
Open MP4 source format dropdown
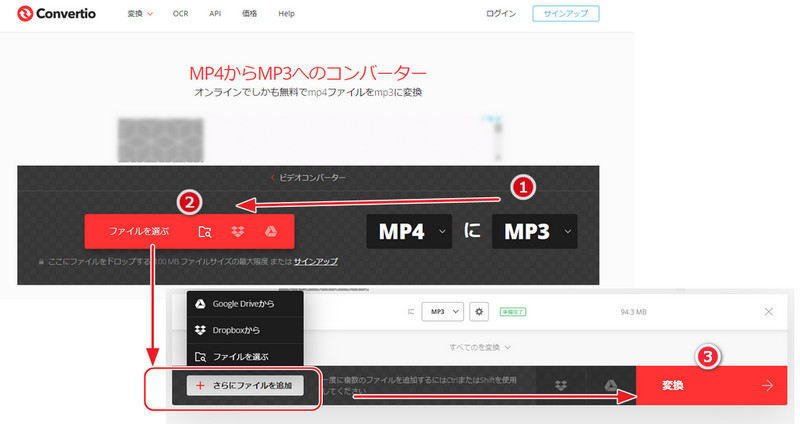coord(409,232)
